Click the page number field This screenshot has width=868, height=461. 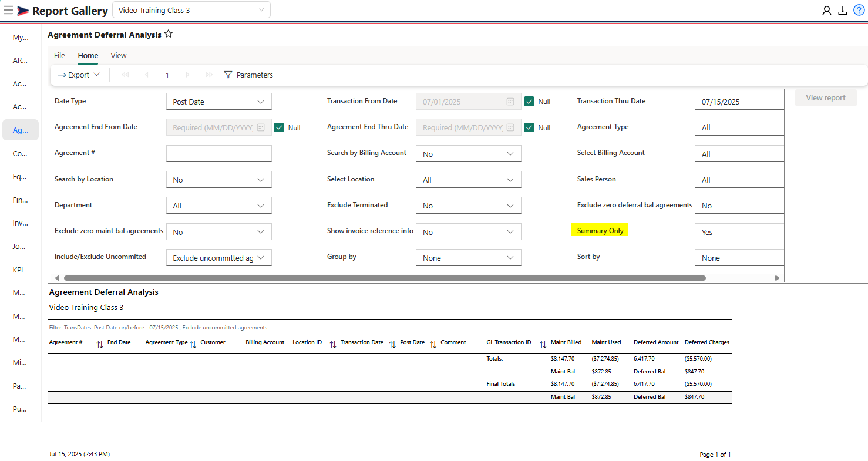(x=167, y=75)
